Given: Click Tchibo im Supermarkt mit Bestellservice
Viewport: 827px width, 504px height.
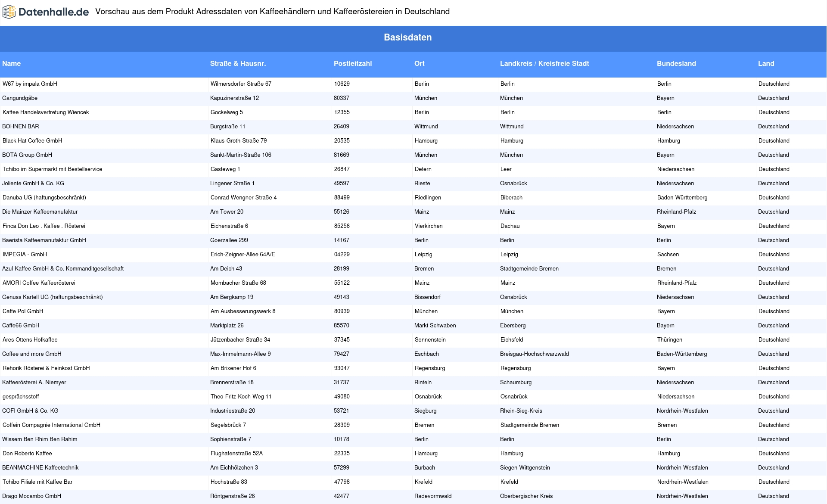Looking at the screenshot, I should click(x=53, y=169).
